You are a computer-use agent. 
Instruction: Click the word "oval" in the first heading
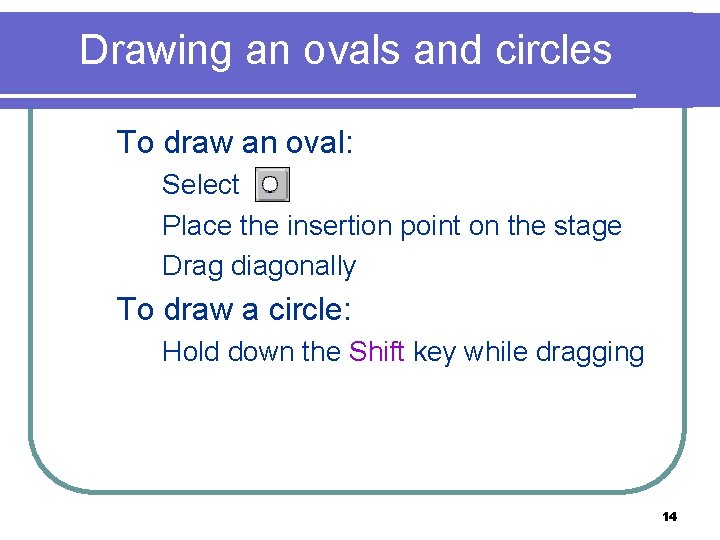coord(314,142)
